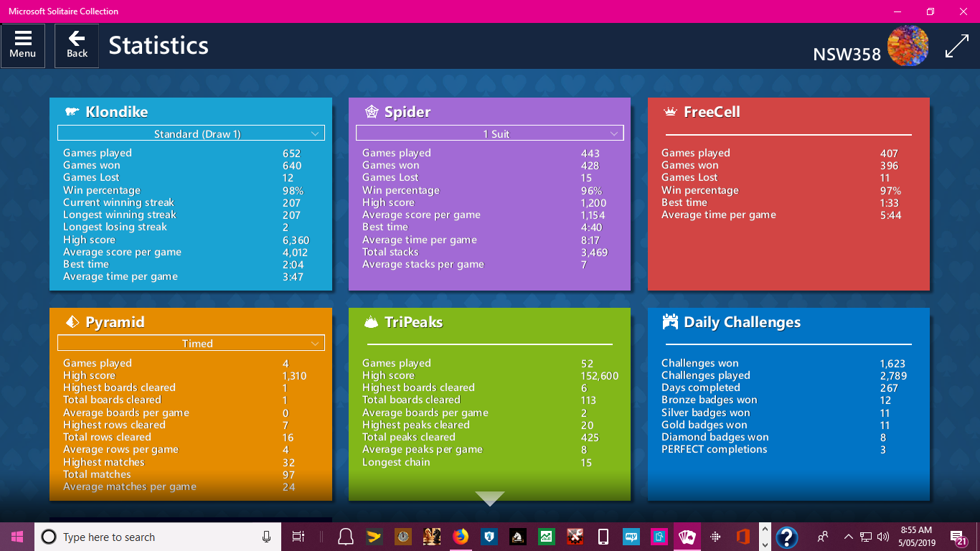
Task: Click the down arrow to show more statistics
Action: 490,499
